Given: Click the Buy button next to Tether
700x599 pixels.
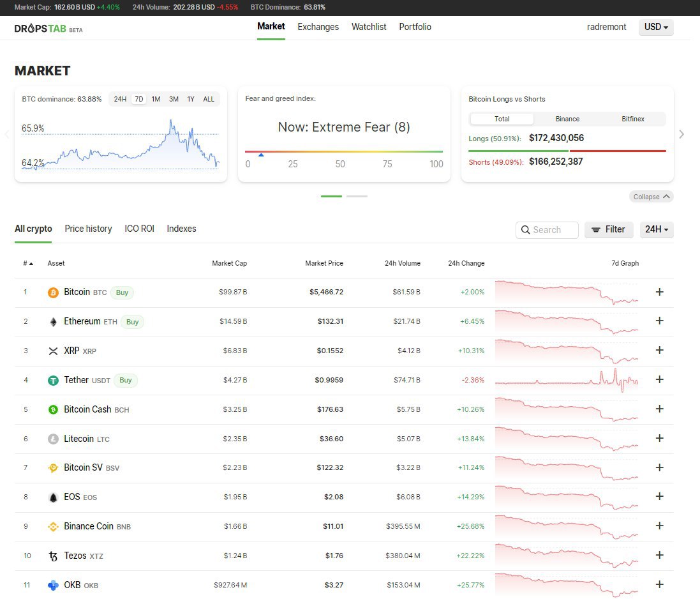Looking at the screenshot, I should pos(126,380).
